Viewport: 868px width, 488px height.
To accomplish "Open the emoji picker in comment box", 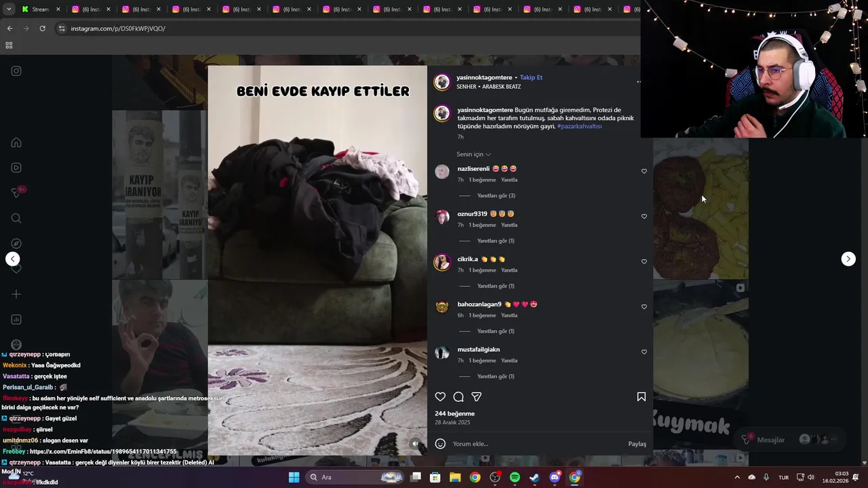I will (440, 444).
